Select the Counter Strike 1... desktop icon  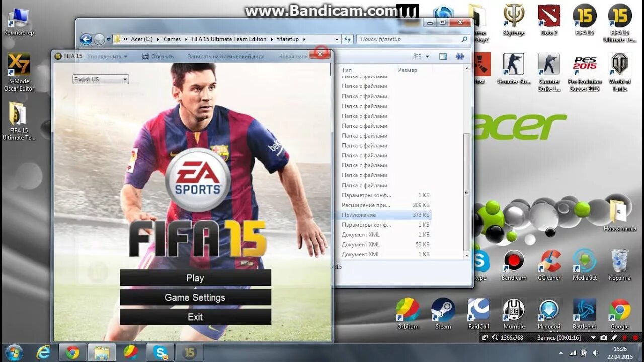549,72
